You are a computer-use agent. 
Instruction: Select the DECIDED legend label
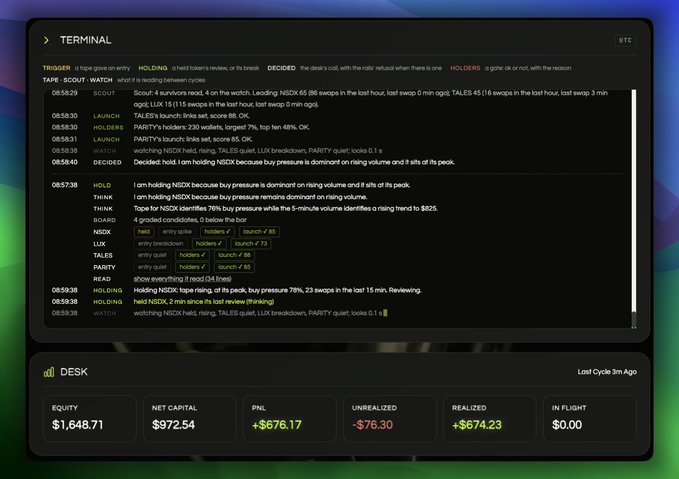click(281, 68)
